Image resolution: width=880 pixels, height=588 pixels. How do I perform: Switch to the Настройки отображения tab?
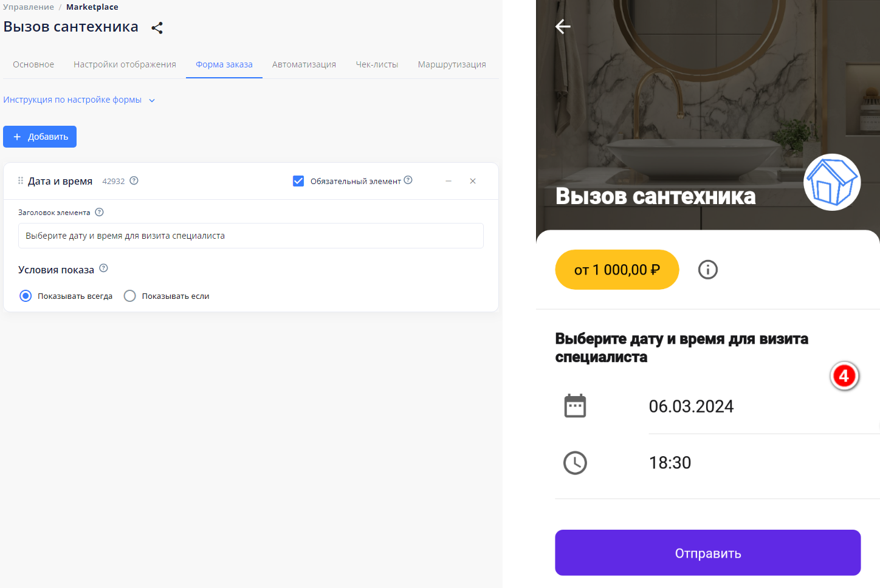[125, 64]
